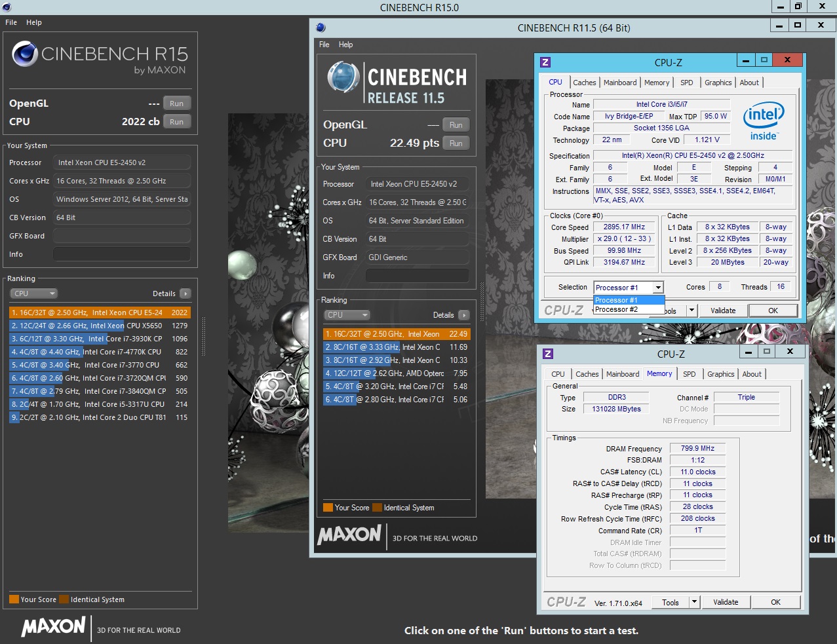Click the upper CPU-Z window Z icon
This screenshot has height=644, width=837.
click(x=545, y=62)
